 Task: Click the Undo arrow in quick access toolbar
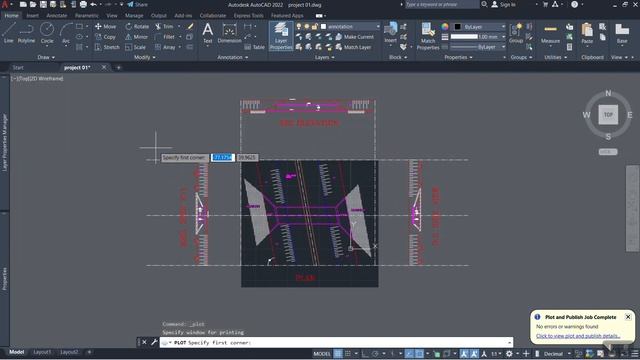[93, 4]
